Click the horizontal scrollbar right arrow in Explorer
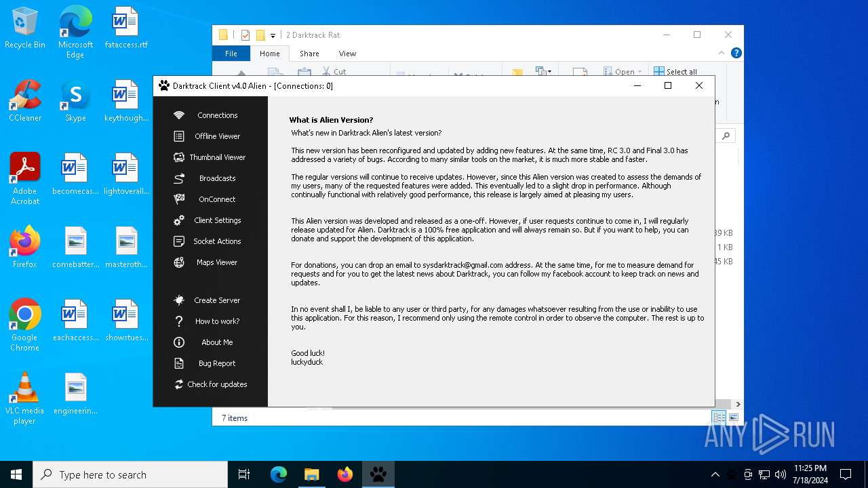 738,405
